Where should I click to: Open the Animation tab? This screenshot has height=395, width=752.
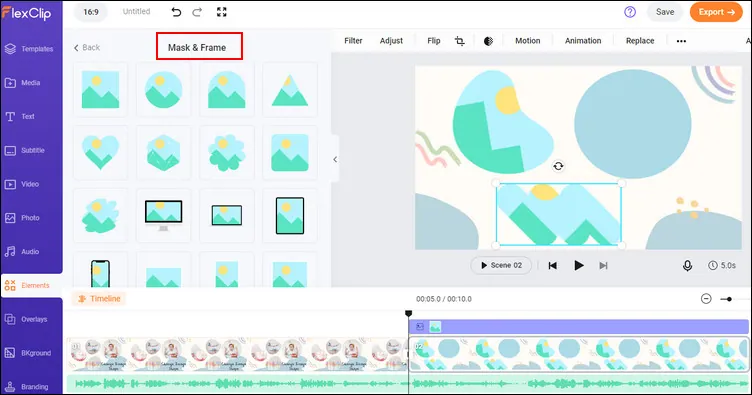pyautogui.click(x=583, y=41)
